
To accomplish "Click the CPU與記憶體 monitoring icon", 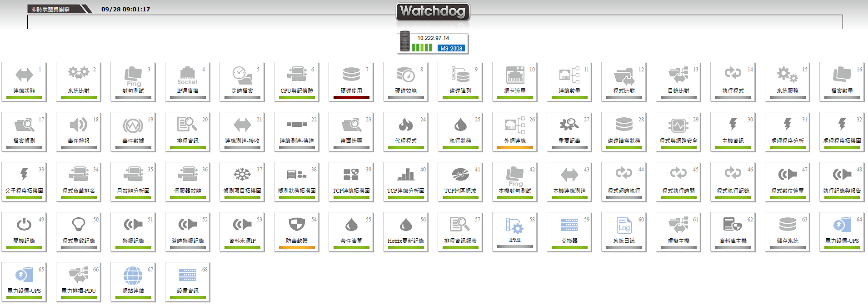I will tap(297, 74).
